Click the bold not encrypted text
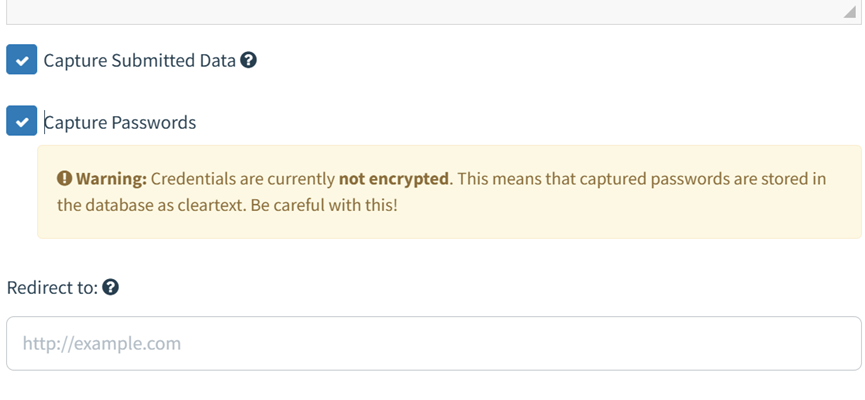This screenshot has height=400, width=865. click(x=393, y=179)
